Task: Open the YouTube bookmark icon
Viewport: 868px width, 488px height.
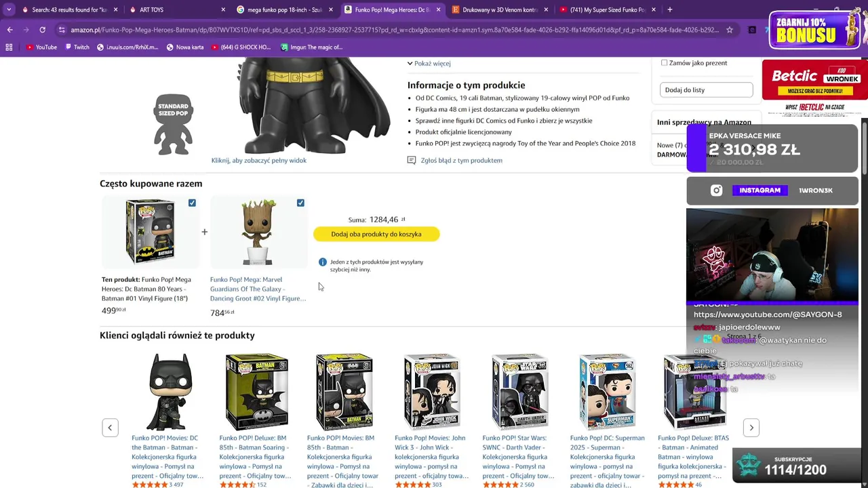Action: point(30,47)
